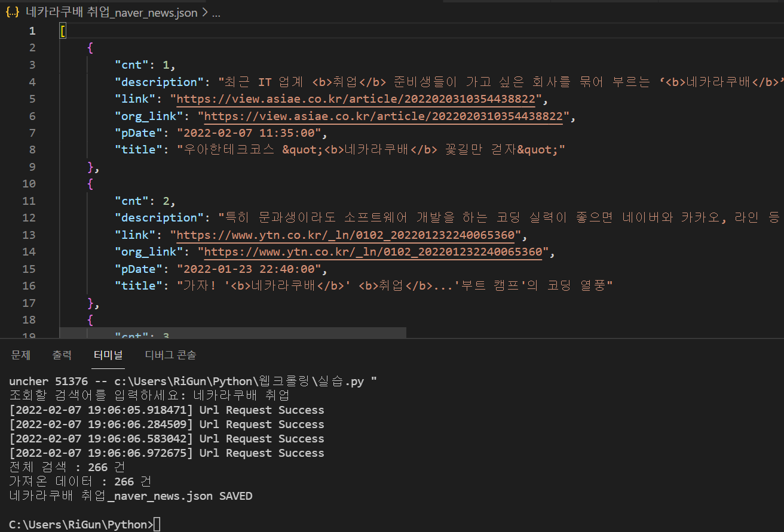Click line number 18 in the gutter
The width and height of the screenshot is (784, 532).
[29, 319]
